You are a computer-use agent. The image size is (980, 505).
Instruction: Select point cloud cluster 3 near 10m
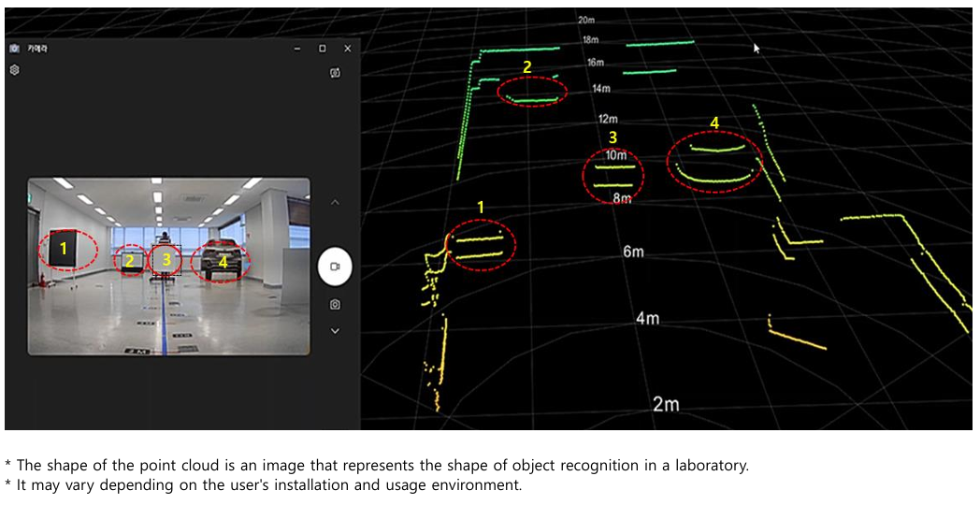tap(613, 175)
